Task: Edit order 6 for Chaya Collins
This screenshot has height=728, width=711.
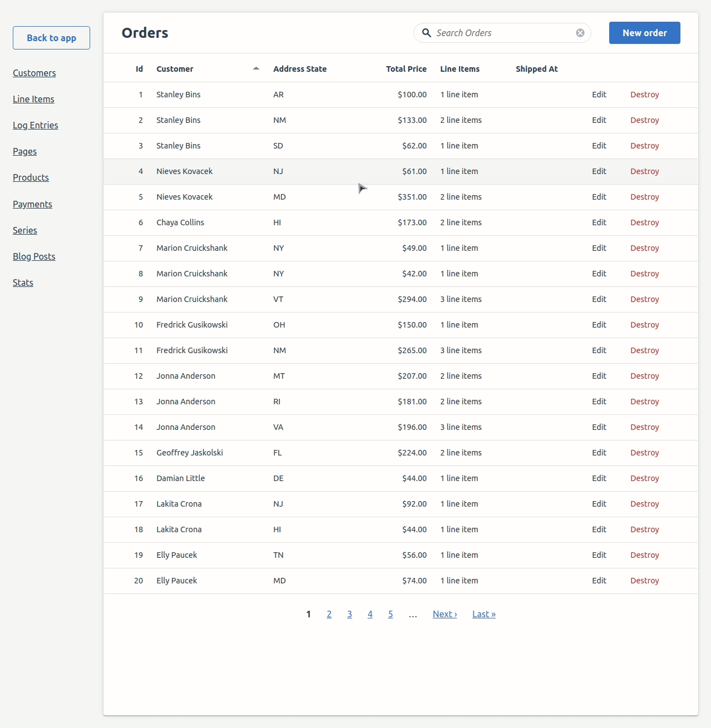Action: coord(599,222)
